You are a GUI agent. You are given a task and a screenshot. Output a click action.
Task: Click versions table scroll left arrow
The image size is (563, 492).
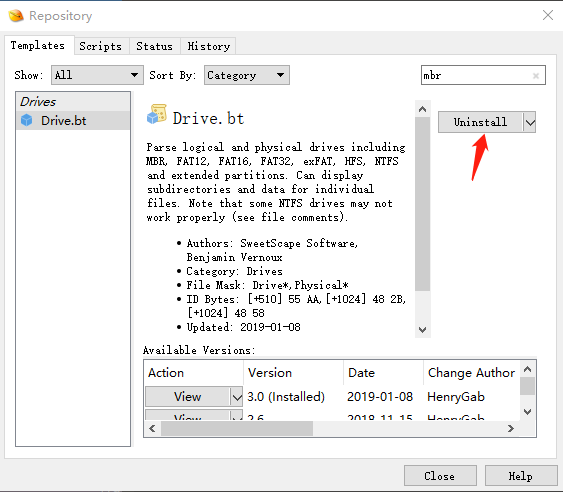click(152, 428)
